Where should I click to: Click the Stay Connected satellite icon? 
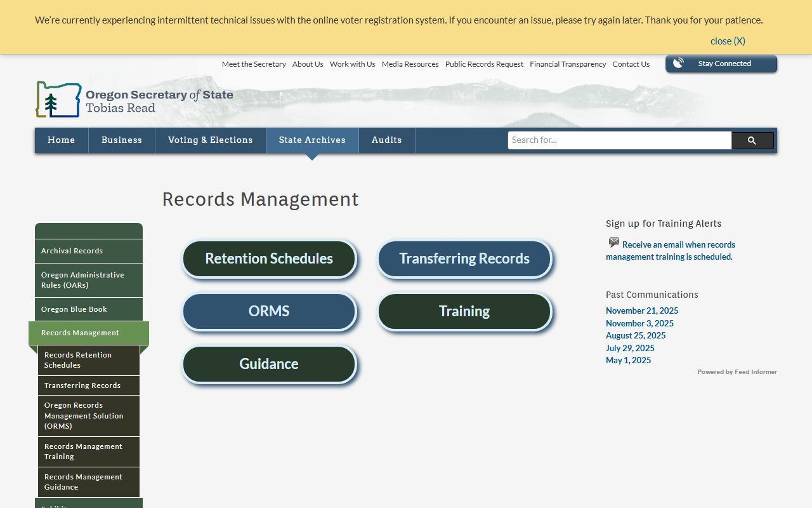678,63
